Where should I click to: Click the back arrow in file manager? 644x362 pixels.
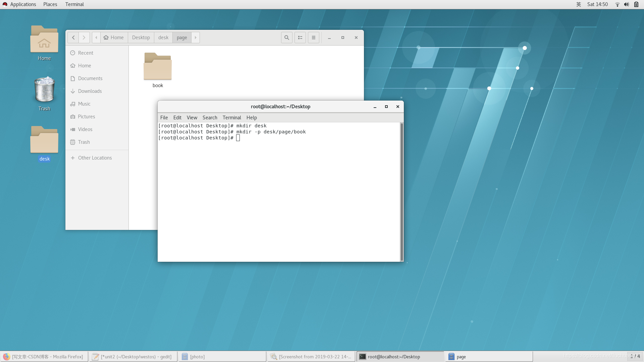coord(73,38)
